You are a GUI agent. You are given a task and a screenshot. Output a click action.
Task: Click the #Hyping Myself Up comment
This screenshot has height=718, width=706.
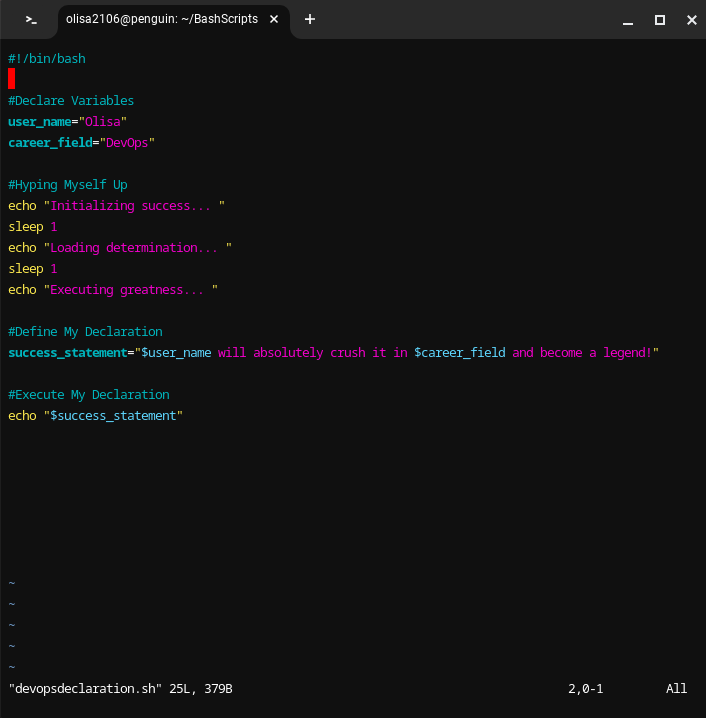pyautogui.click(x=68, y=185)
